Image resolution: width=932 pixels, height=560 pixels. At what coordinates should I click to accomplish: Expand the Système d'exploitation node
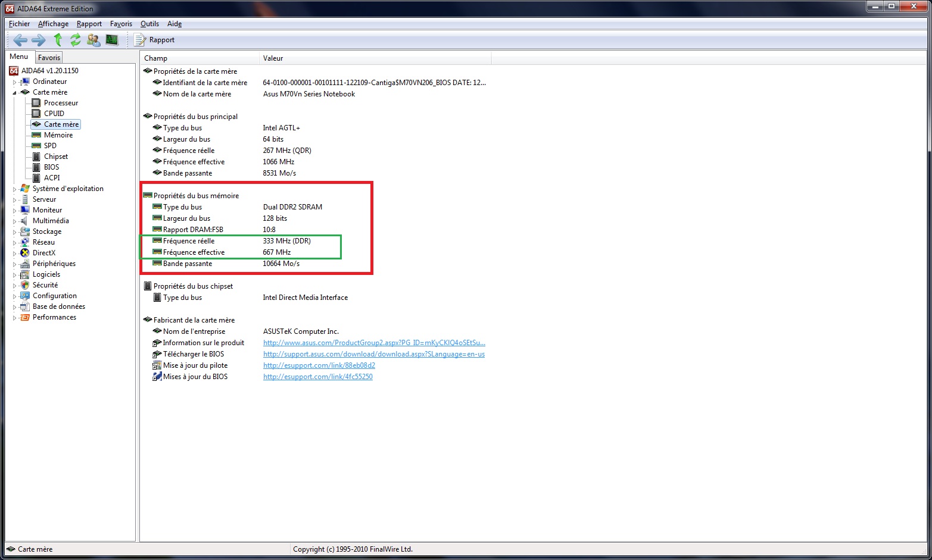click(x=15, y=189)
